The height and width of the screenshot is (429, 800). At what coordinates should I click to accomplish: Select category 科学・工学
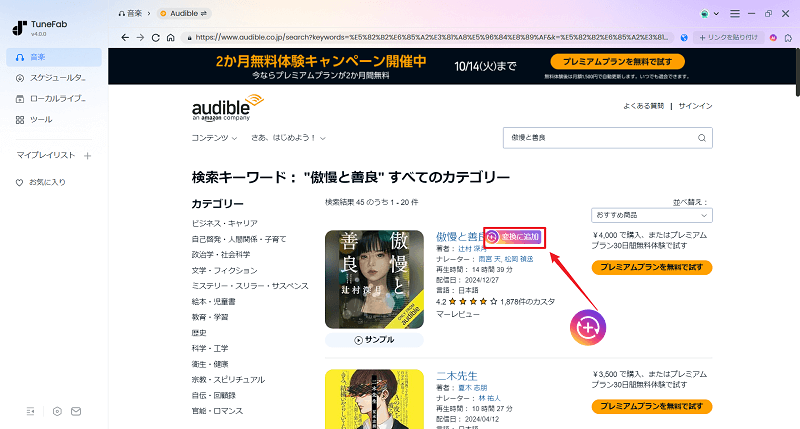[x=210, y=348]
